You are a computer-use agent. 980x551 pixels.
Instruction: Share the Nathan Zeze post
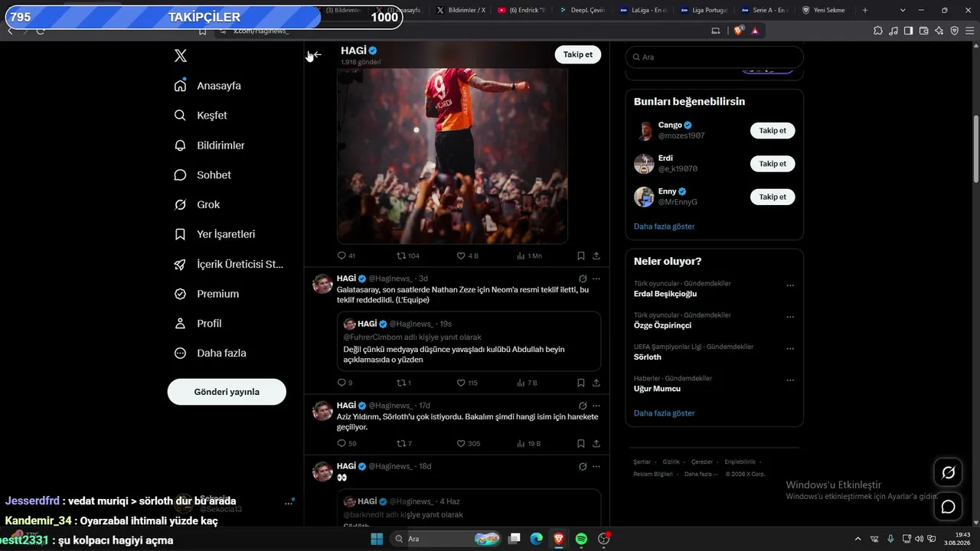point(596,383)
